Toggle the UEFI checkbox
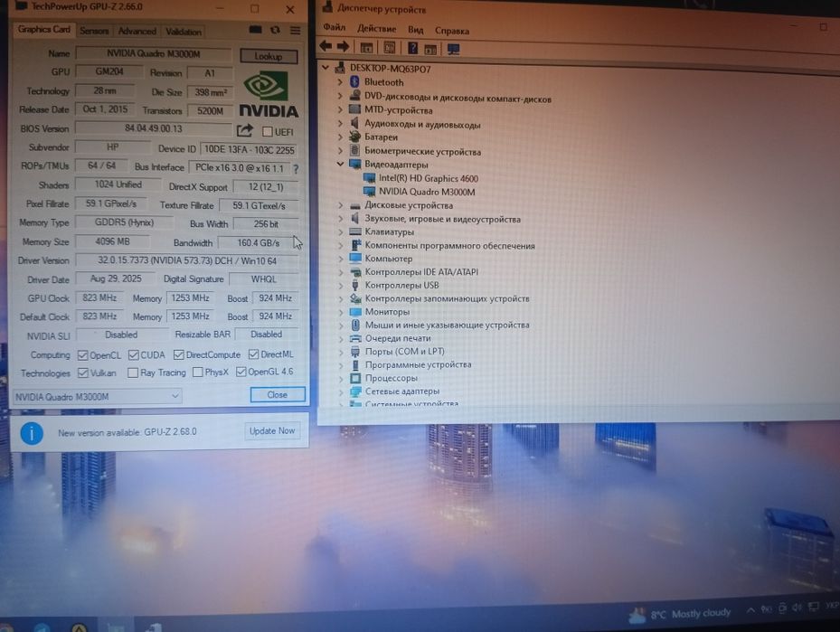Viewport: 840px width, 632px height. click(x=268, y=132)
